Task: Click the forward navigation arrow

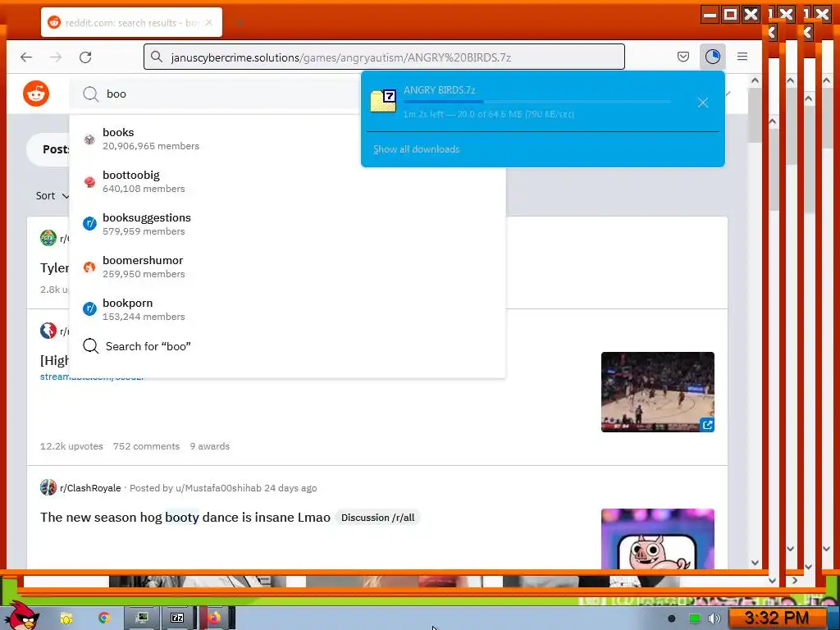Action: coord(56,57)
